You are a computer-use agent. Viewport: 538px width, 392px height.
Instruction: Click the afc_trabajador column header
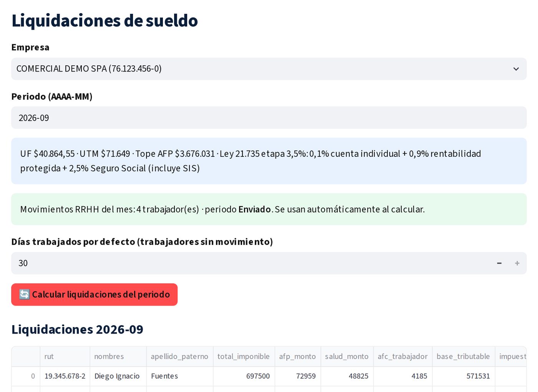point(402,357)
